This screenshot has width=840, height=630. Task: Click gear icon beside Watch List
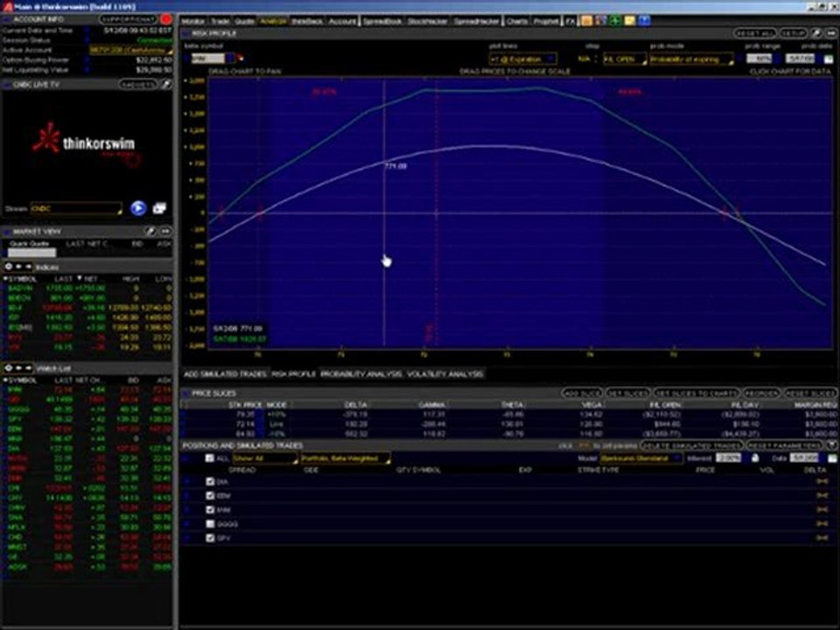(x=9, y=368)
